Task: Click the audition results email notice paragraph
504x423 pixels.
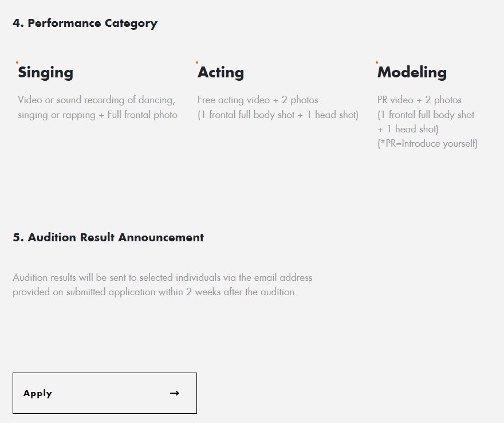Action: (162, 285)
